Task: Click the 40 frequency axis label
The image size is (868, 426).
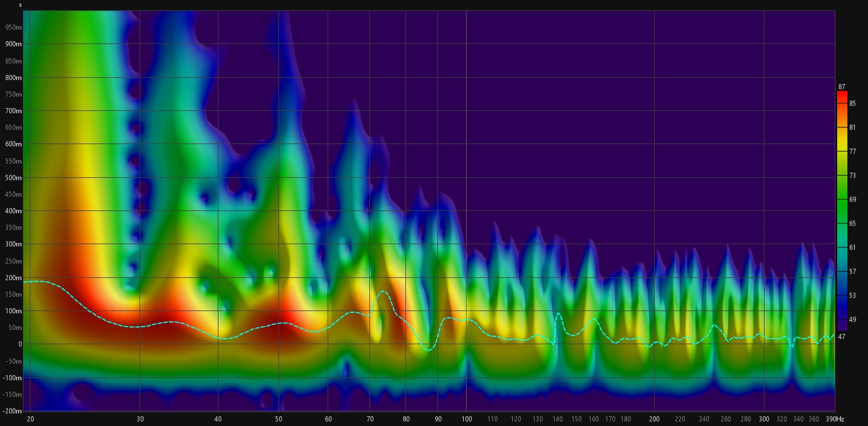Action: tap(218, 419)
